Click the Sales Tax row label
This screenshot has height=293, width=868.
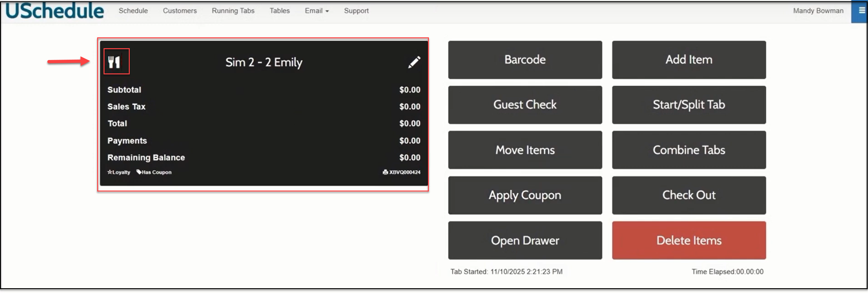126,107
